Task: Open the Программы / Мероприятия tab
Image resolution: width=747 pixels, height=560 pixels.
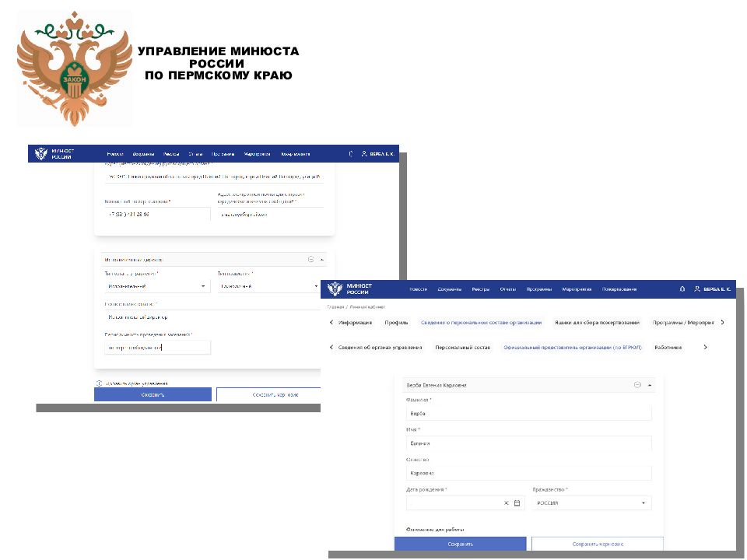Action: pos(683,322)
